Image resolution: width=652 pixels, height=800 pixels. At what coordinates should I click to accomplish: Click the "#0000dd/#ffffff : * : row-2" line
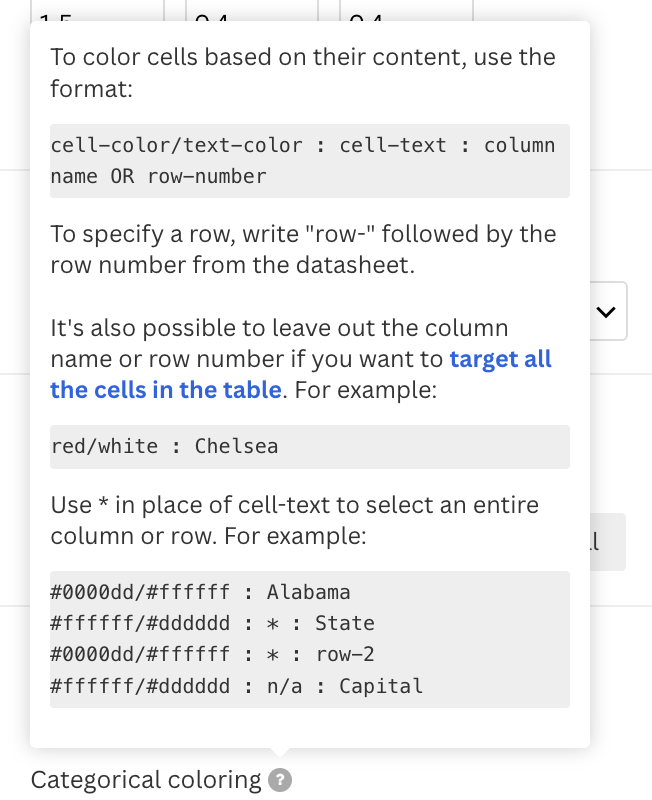click(212, 655)
